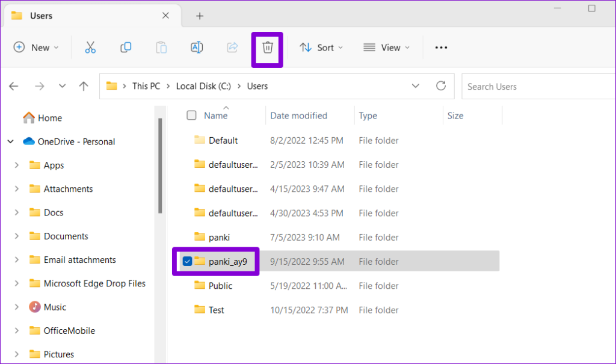The height and width of the screenshot is (364, 616).
Task: Click the Share icon on the toolbar
Action: (232, 47)
